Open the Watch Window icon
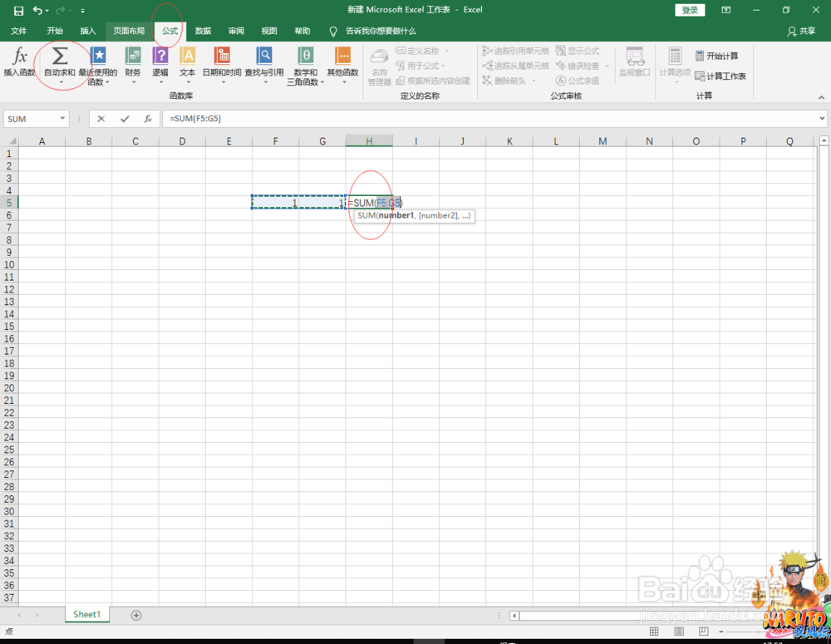831x644 pixels. 634,56
